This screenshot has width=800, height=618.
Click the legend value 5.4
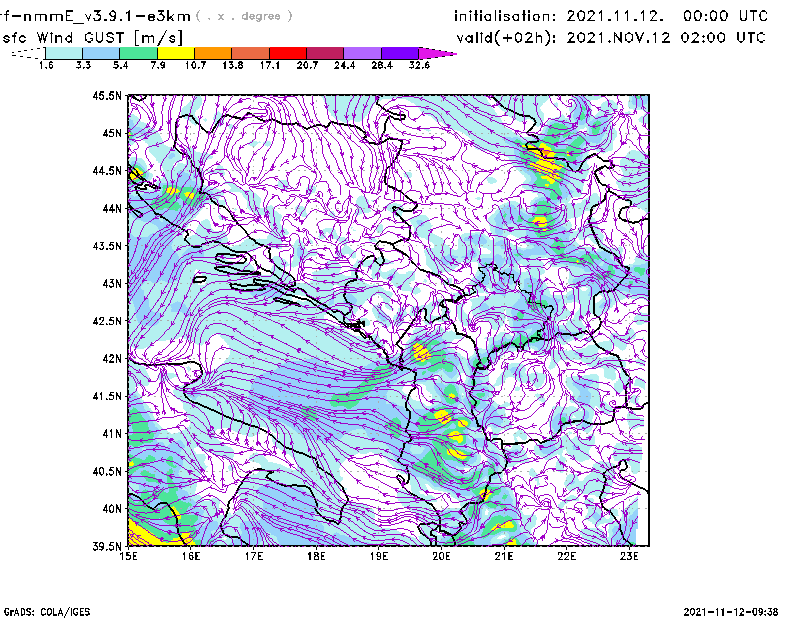(x=120, y=65)
